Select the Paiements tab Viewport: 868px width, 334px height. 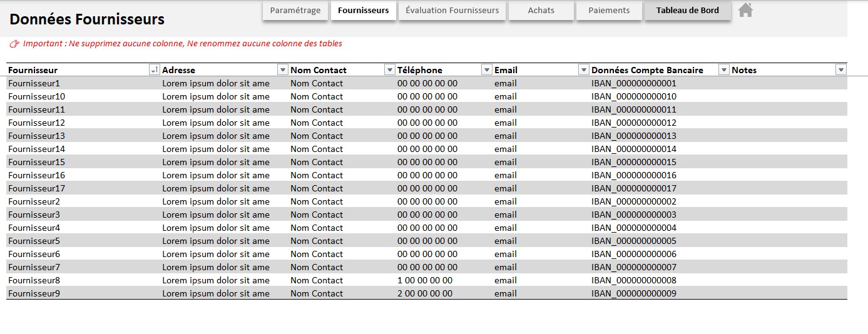pos(609,11)
